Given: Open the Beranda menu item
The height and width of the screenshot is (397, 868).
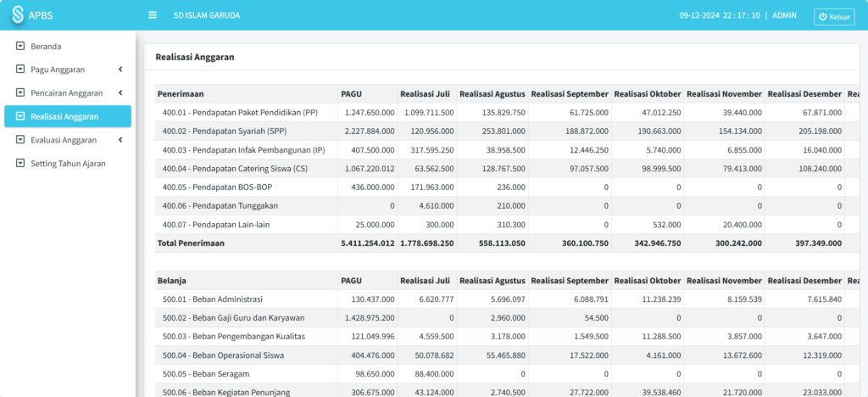Looking at the screenshot, I should tap(68, 46).
